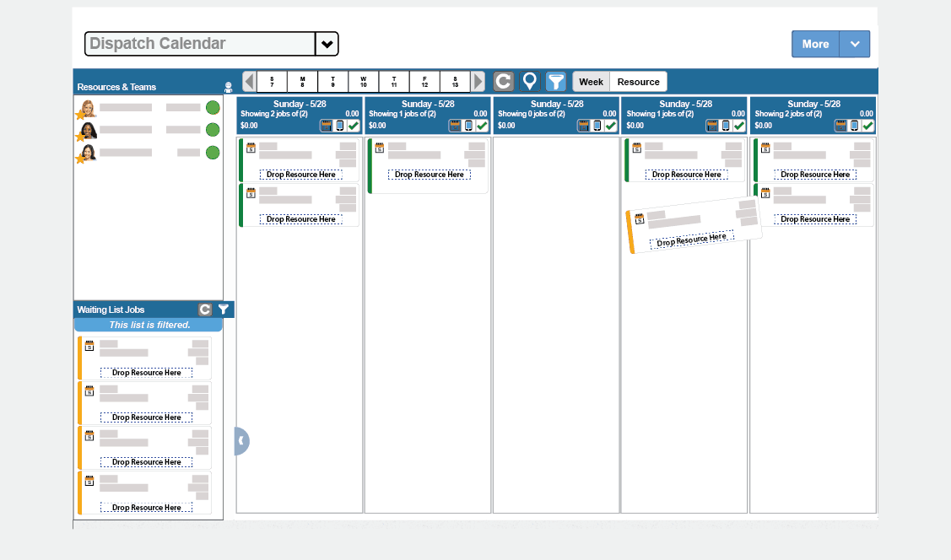Viewport: 951px width, 560px height.
Task: Open the map pin location view
Action: pos(529,81)
